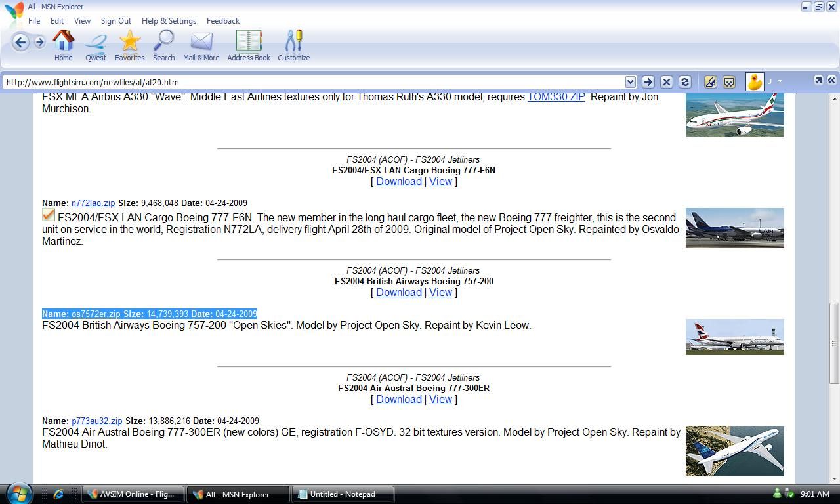Click the LAN Cargo 777 thumbnail image

735,228
